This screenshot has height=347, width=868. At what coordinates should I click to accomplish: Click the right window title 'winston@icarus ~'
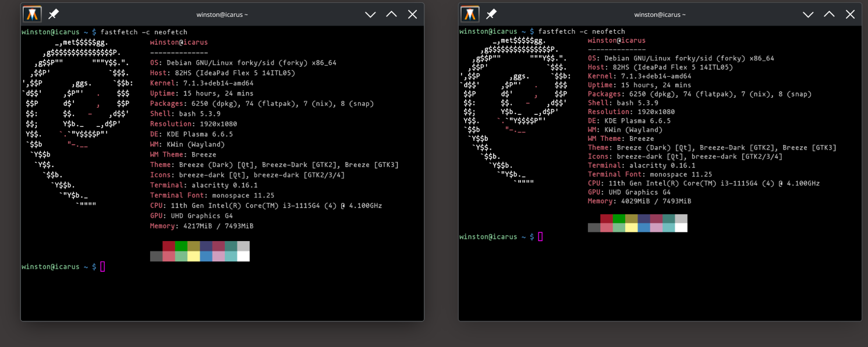pyautogui.click(x=660, y=15)
